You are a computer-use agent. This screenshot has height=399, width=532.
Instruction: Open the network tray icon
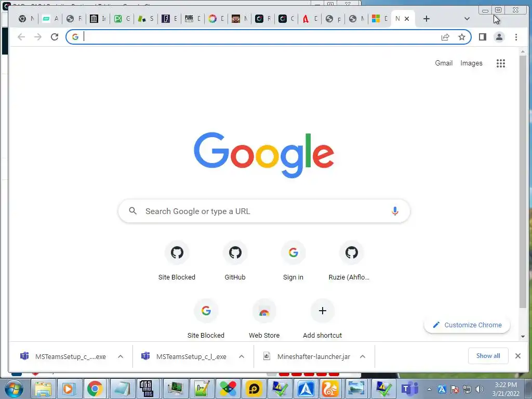click(x=467, y=389)
